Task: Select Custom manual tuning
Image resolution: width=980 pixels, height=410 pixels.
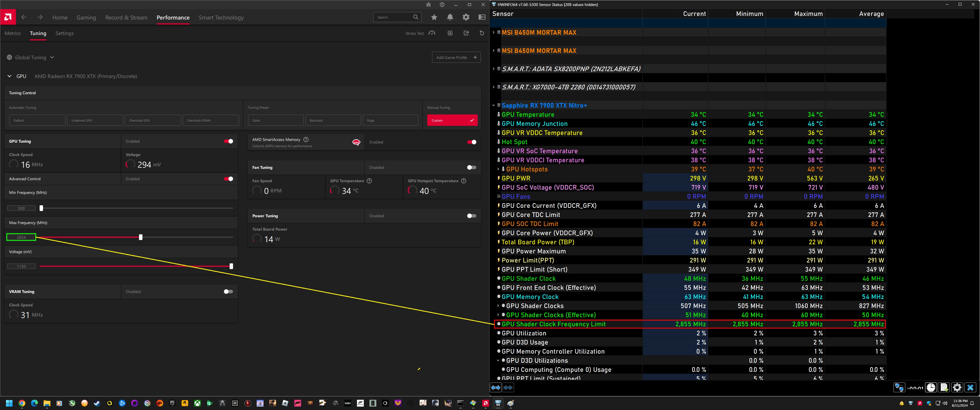Action: click(x=452, y=120)
